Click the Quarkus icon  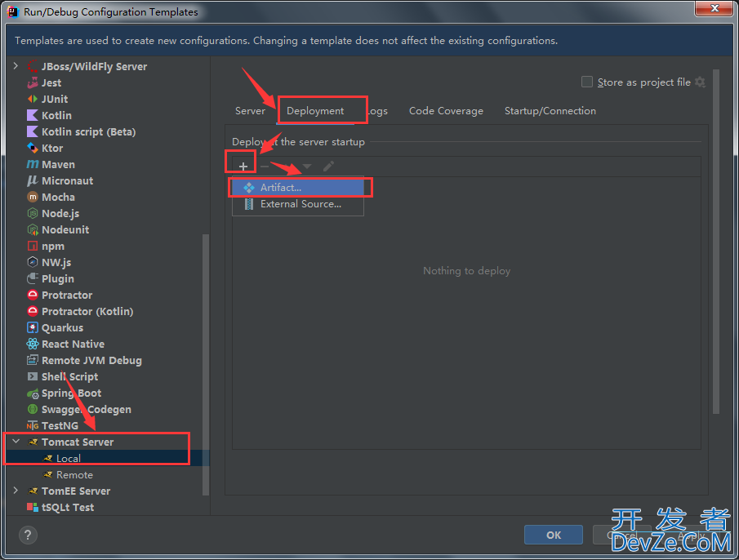point(32,328)
